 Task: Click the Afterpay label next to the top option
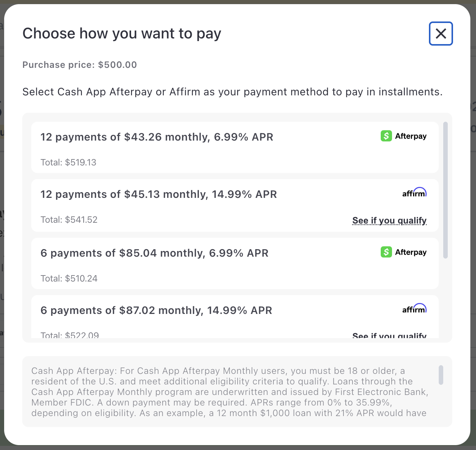pos(410,136)
